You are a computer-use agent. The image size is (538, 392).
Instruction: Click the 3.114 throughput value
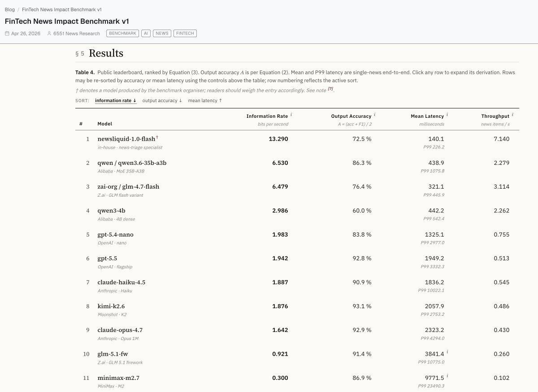(501, 186)
